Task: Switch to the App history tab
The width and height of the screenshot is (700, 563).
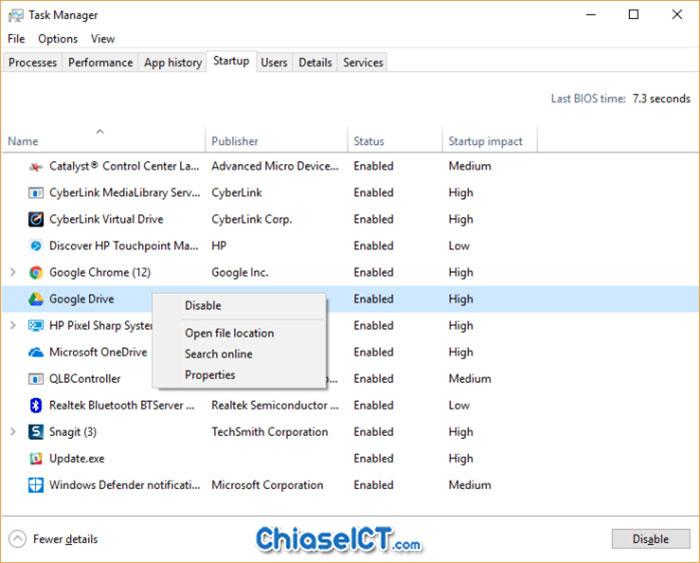Action: click(x=173, y=63)
